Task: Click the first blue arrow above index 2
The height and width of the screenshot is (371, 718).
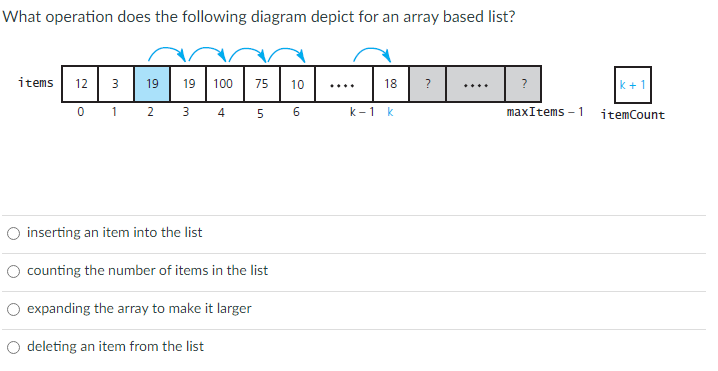Action: click(x=167, y=54)
